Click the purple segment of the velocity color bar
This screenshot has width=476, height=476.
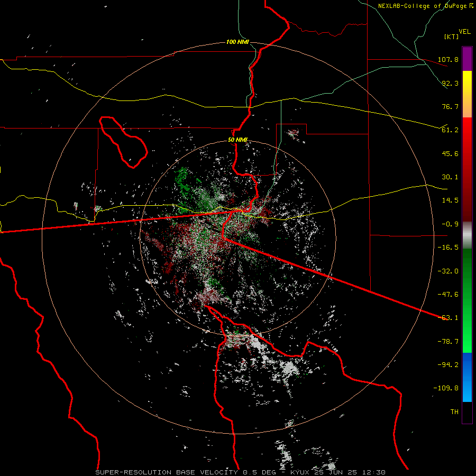[x=467, y=59]
